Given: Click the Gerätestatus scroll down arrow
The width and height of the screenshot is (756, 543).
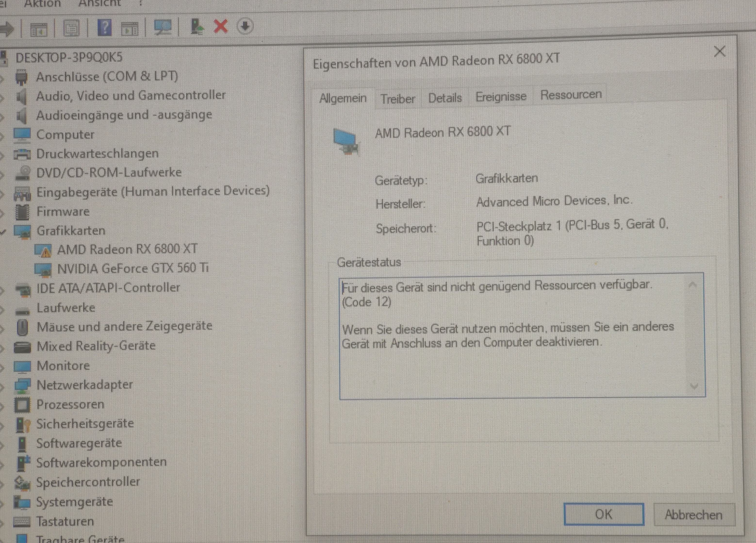Looking at the screenshot, I should tap(694, 386).
